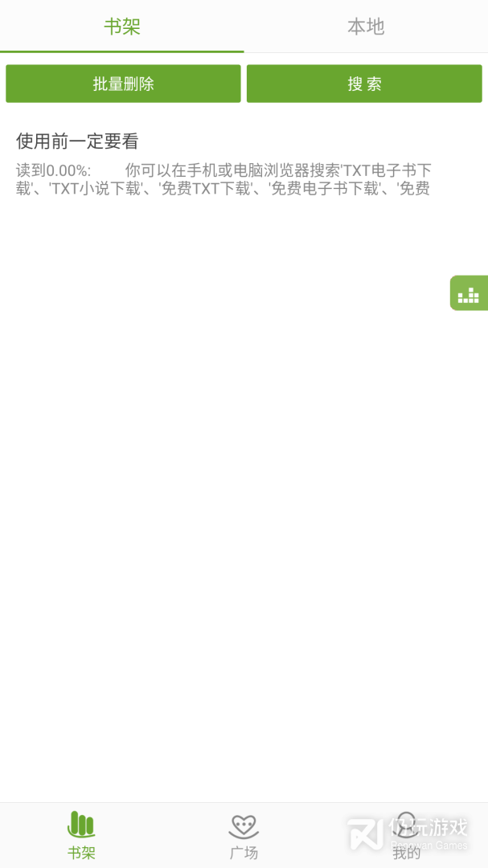Click the empty bookshelf list area
Screen dimensions: 488x868
pyautogui.click(x=244, y=498)
